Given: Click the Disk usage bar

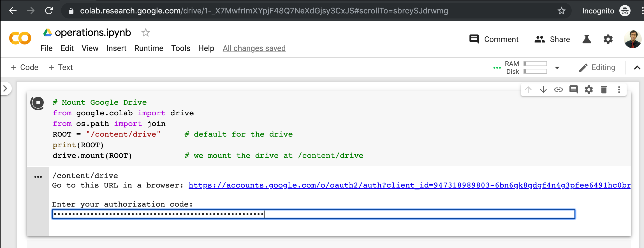Looking at the screenshot, I should coord(535,71).
